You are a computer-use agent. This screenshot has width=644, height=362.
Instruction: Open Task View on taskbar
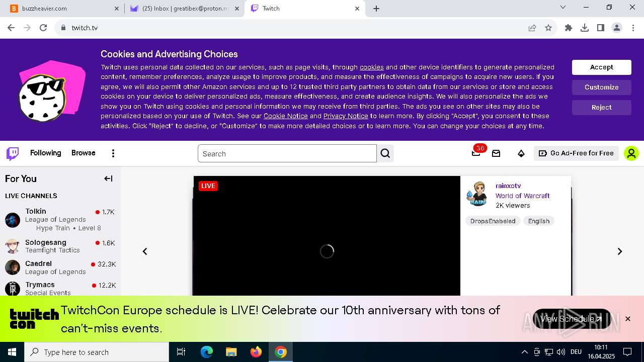[x=181, y=352]
